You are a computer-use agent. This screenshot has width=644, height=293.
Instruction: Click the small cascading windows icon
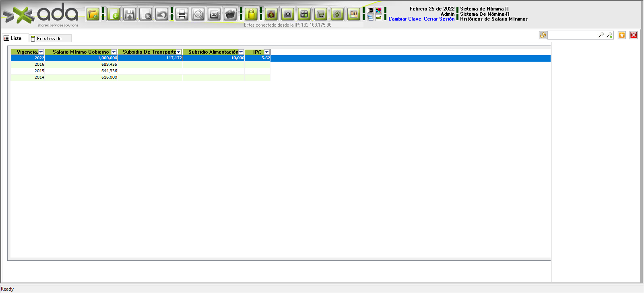click(x=370, y=18)
